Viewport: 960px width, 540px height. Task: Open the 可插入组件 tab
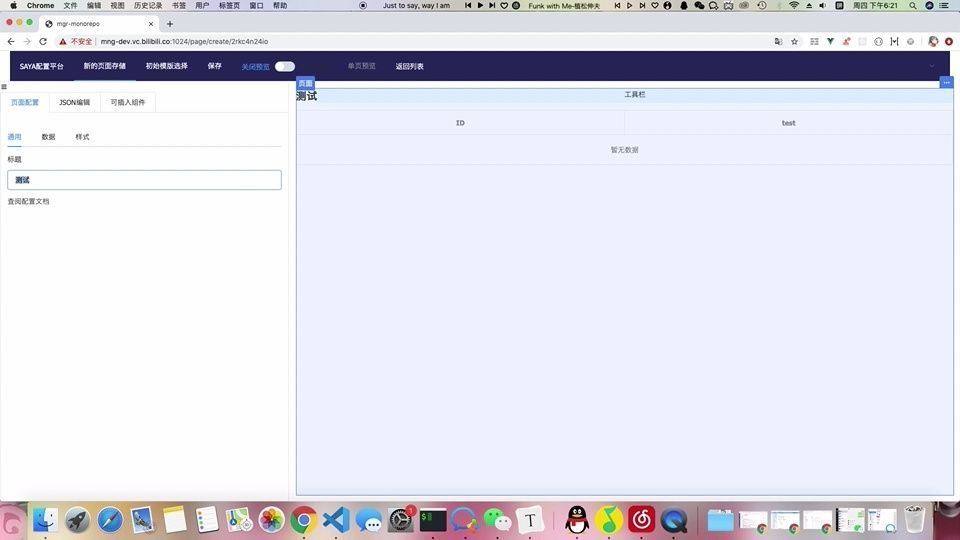tap(128, 102)
